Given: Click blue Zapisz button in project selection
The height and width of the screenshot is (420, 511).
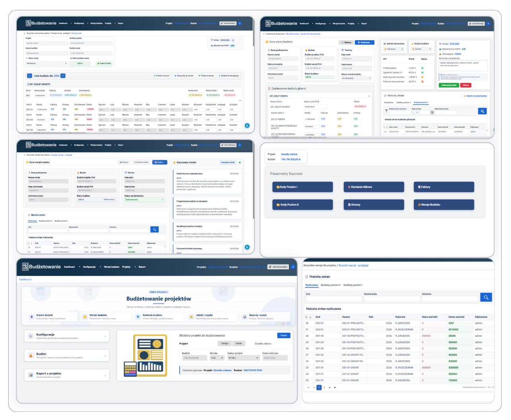Looking at the screenshot, I should tap(284, 335).
